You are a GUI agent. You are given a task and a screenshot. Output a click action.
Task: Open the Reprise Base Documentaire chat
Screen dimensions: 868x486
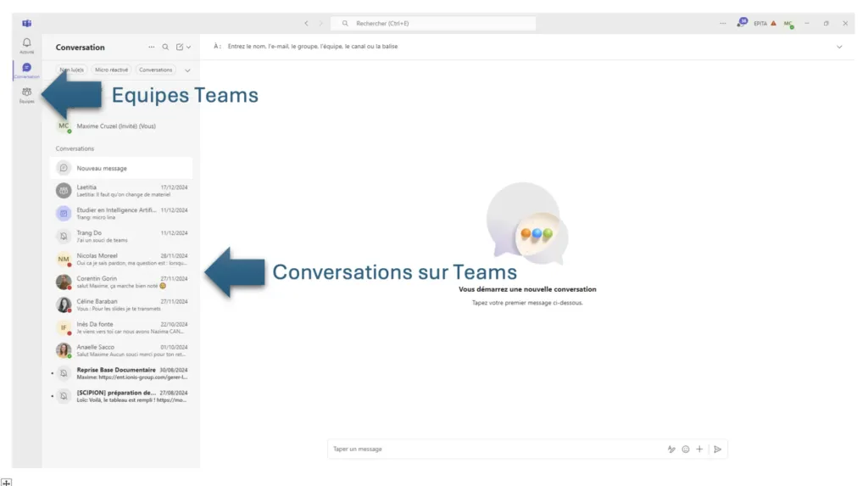click(x=121, y=373)
